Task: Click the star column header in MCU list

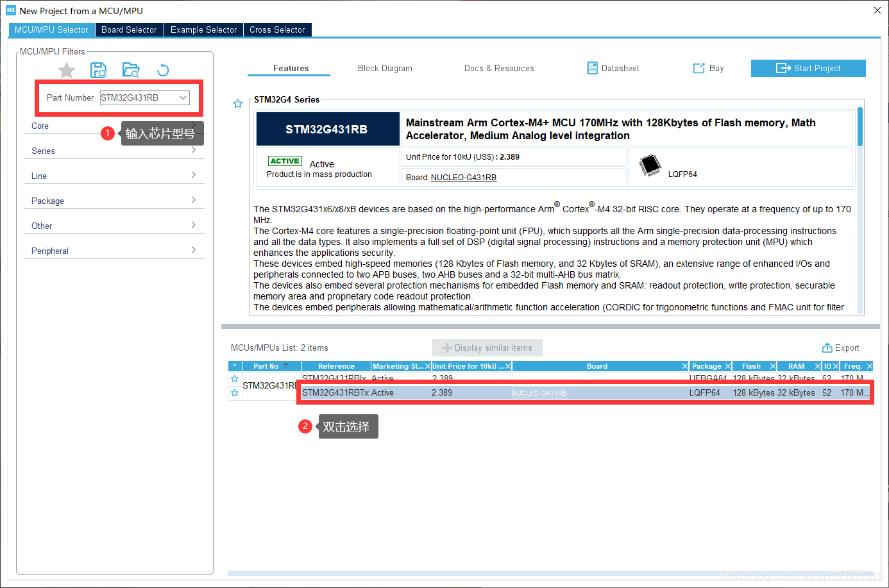Action: point(235,366)
